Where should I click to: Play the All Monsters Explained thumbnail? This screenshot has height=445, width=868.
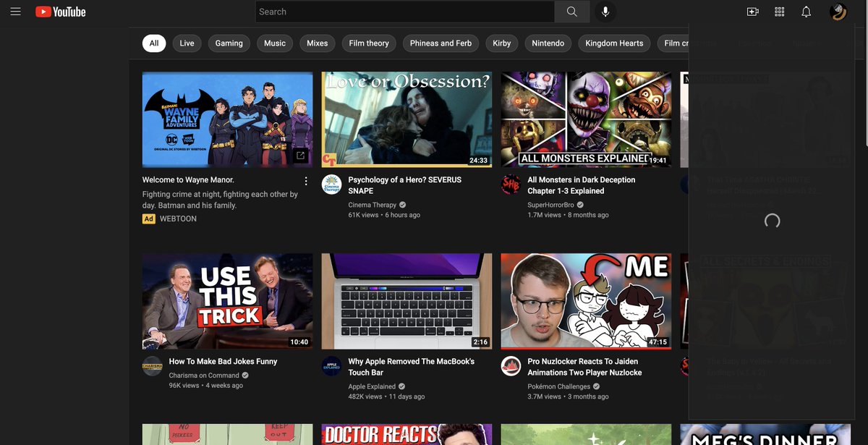[587, 119]
